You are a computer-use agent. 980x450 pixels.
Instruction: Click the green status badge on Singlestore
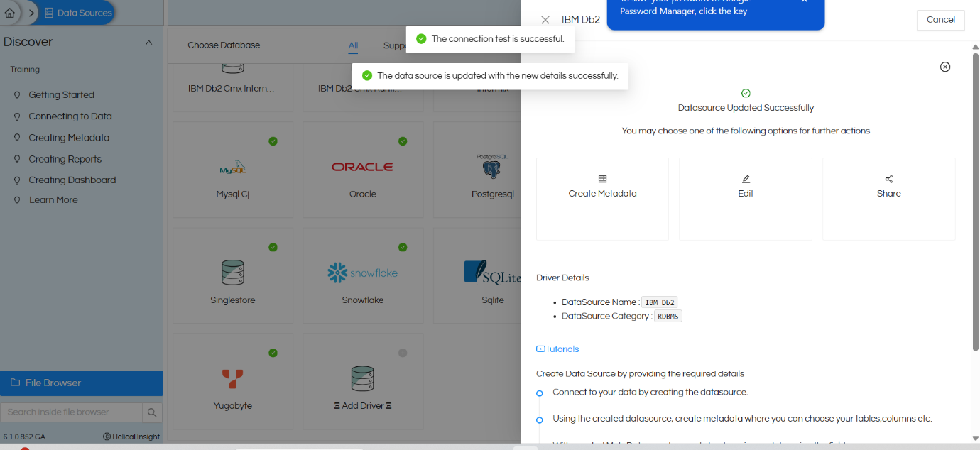point(273,247)
